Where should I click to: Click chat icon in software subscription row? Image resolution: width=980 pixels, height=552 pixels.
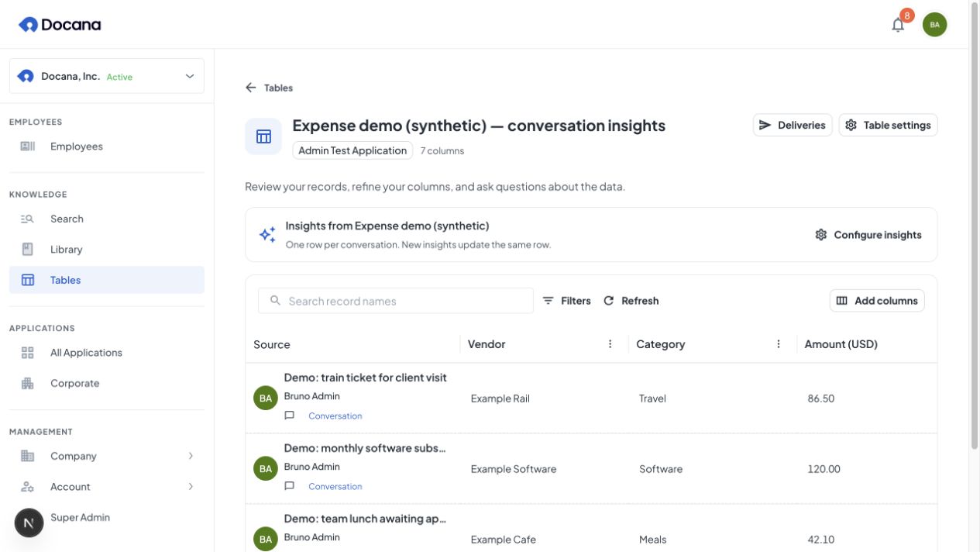point(290,486)
